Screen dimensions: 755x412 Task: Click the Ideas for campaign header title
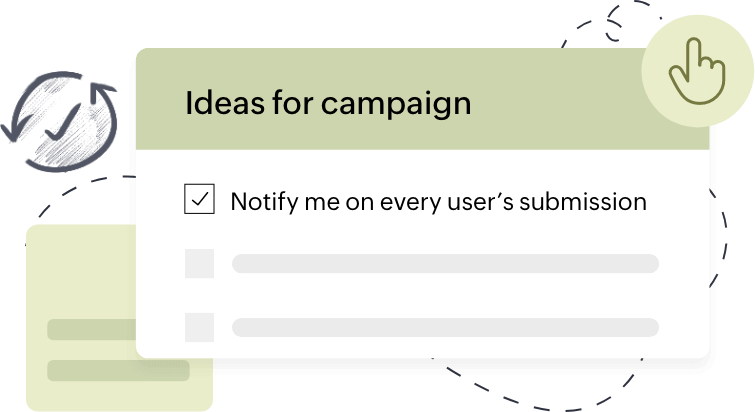(x=328, y=103)
